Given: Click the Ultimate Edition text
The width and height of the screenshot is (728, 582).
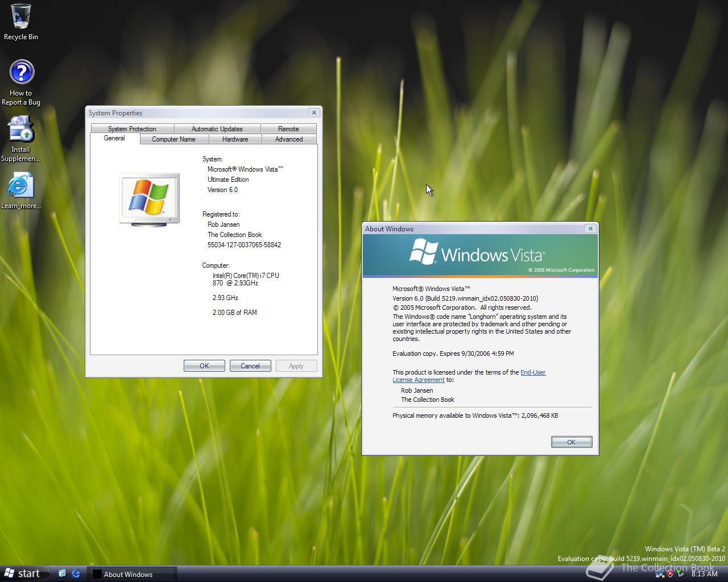Looking at the screenshot, I should point(228,180).
